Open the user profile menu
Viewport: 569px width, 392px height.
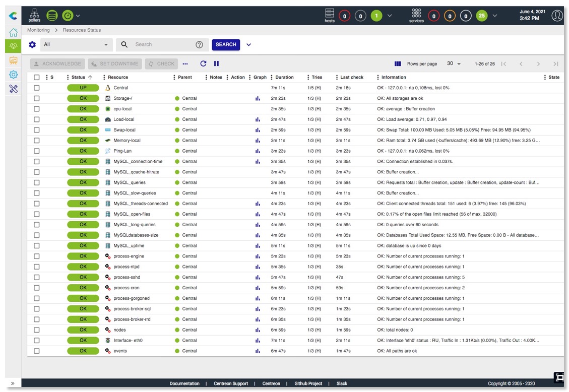(557, 16)
